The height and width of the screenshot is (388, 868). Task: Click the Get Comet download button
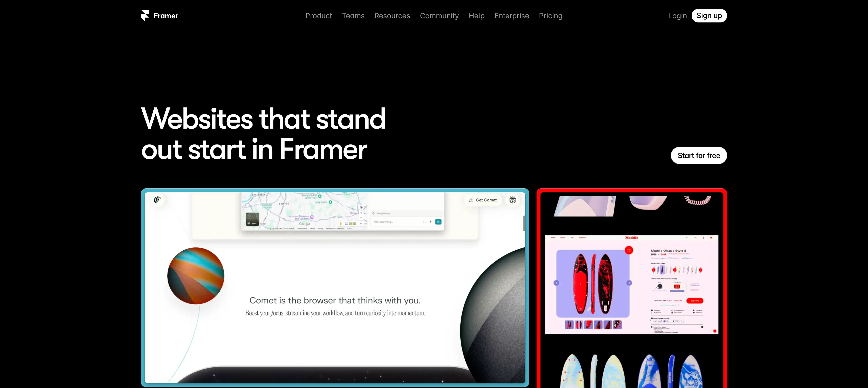[x=483, y=200]
